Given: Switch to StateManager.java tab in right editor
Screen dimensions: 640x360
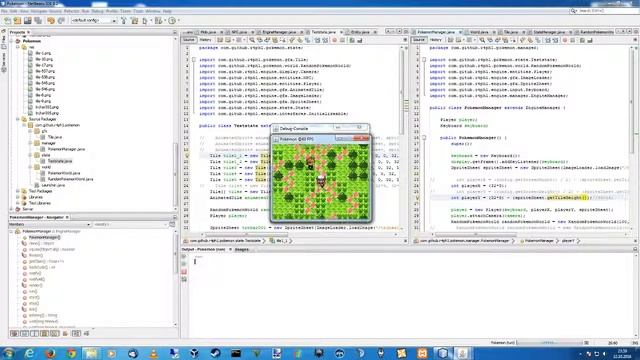Looking at the screenshot, I should (x=549, y=32).
